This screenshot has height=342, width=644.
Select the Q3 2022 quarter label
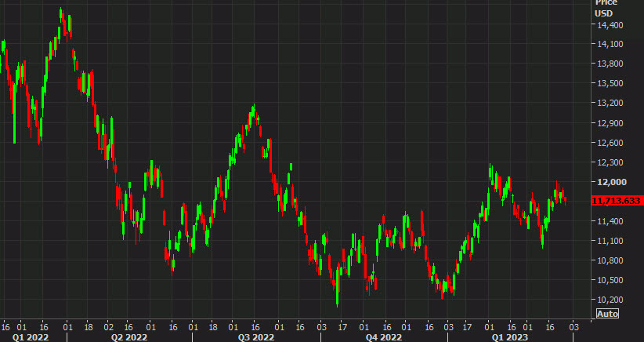tap(256, 337)
